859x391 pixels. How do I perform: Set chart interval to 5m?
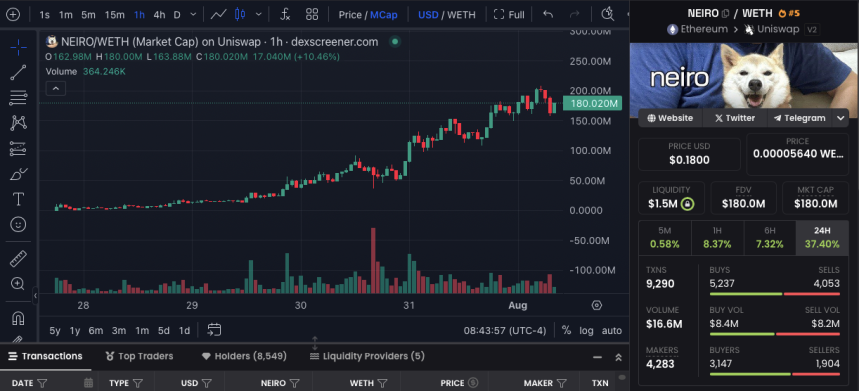[88, 15]
